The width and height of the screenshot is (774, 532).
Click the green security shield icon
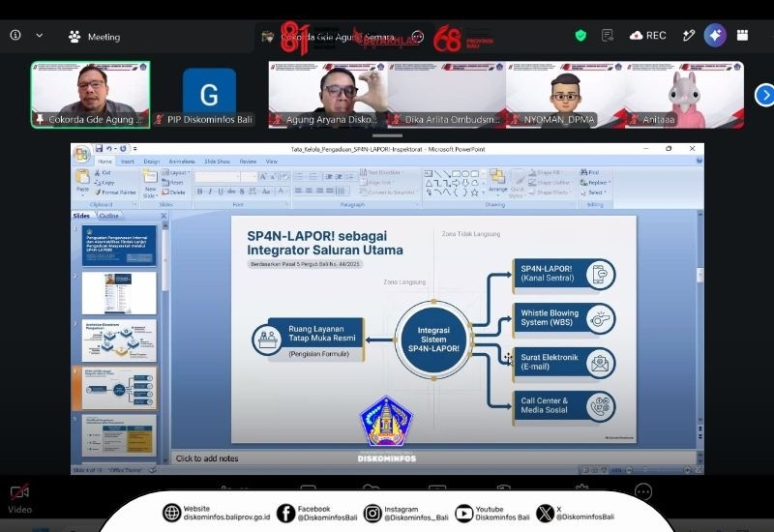coord(580,36)
